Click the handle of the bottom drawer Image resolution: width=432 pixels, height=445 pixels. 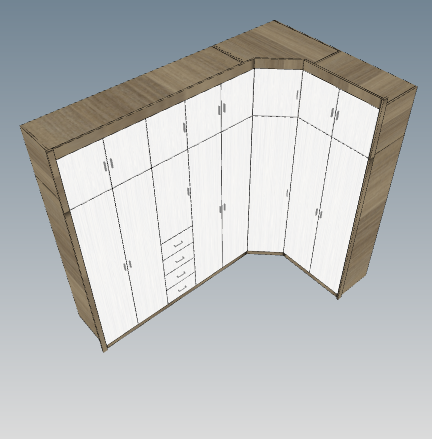click(x=182, y=289)
